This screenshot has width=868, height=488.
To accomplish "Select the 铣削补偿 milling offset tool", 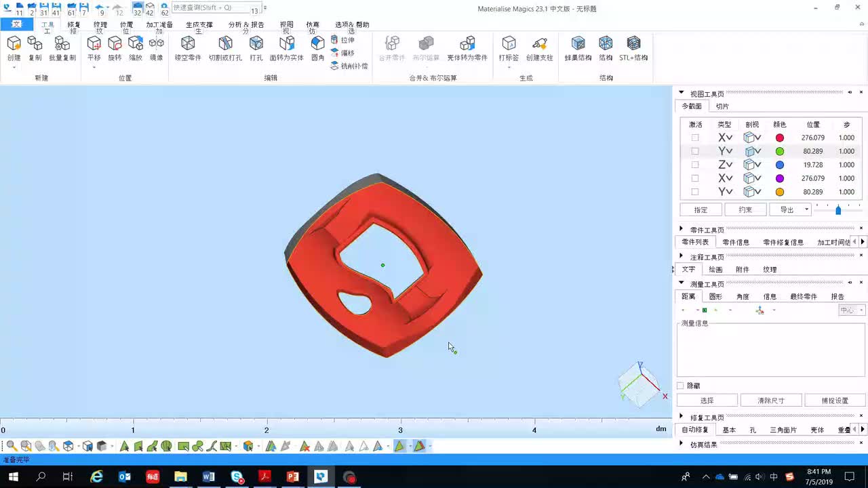I will point(349,66).
